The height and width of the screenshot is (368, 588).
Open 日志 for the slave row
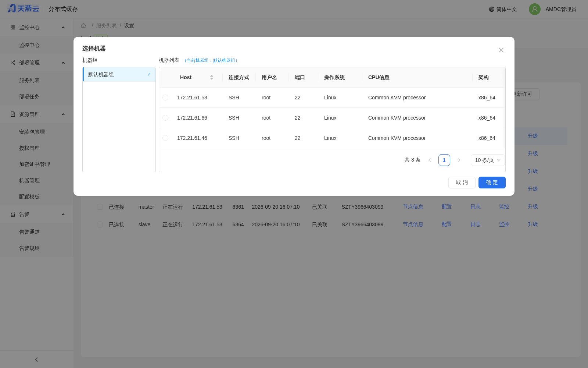[x=476, y=224]
